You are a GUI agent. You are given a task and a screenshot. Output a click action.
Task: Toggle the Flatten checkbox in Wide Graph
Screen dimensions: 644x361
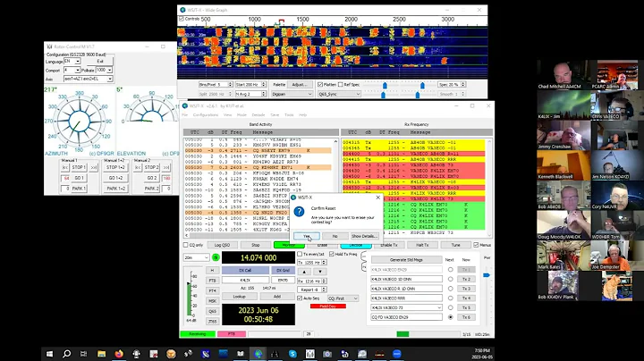click(x=320, y=85)
